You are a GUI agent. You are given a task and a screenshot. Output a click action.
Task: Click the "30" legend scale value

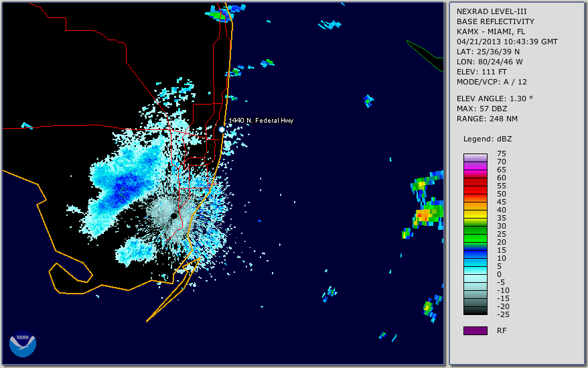[502, 226]
